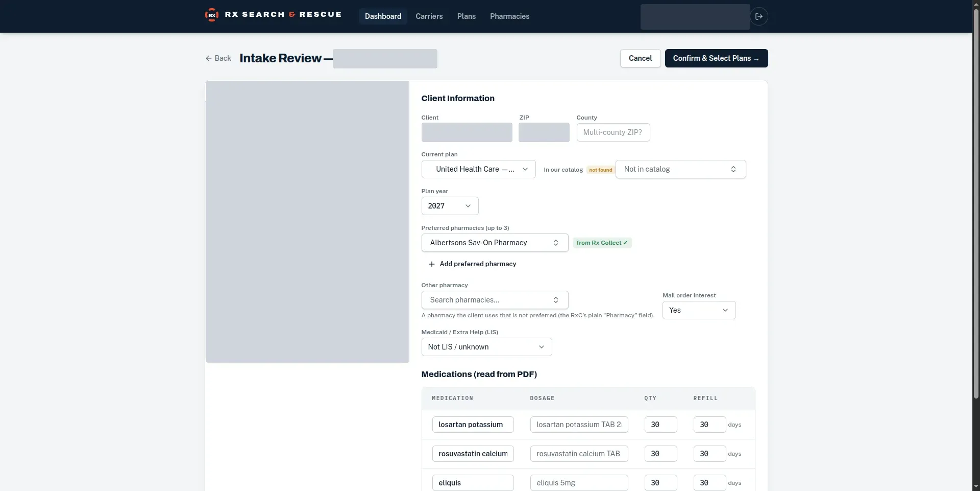Edit the losartan potassium TAB dosage field
This screenshot has width=980, height=491.
[x=579, y=425]
